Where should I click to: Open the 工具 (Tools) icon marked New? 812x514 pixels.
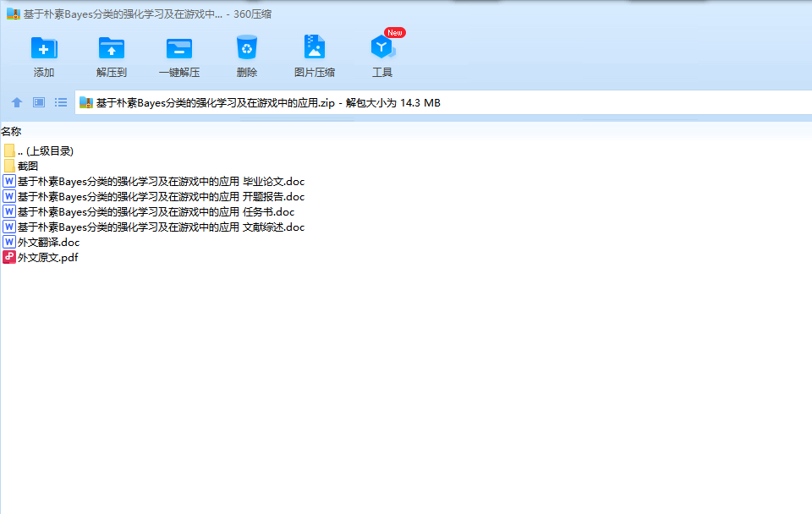pyautogui.click(x=382, y=47)
